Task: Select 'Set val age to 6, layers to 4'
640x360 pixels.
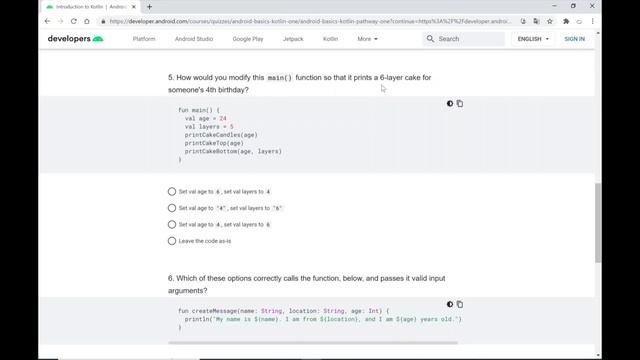Action: click(x=172, y=191)
